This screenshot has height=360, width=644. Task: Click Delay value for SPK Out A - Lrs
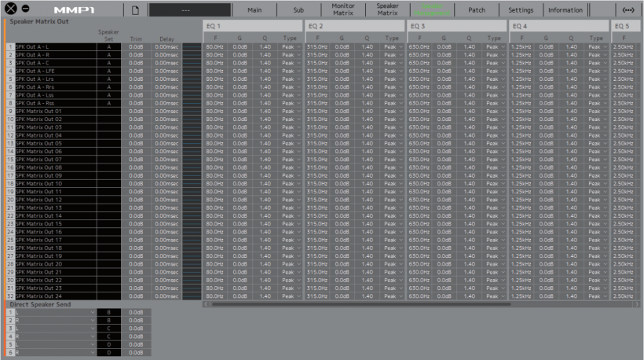click(x=167, y=79)
